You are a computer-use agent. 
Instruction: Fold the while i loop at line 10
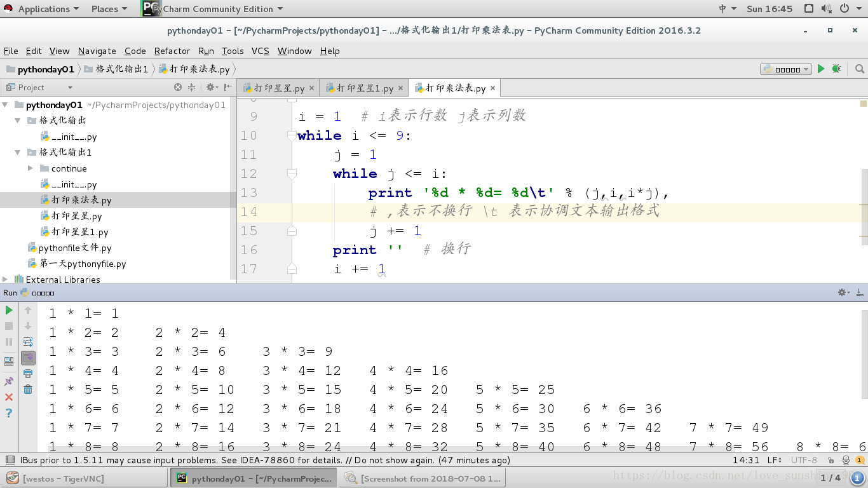click(292, 135)
